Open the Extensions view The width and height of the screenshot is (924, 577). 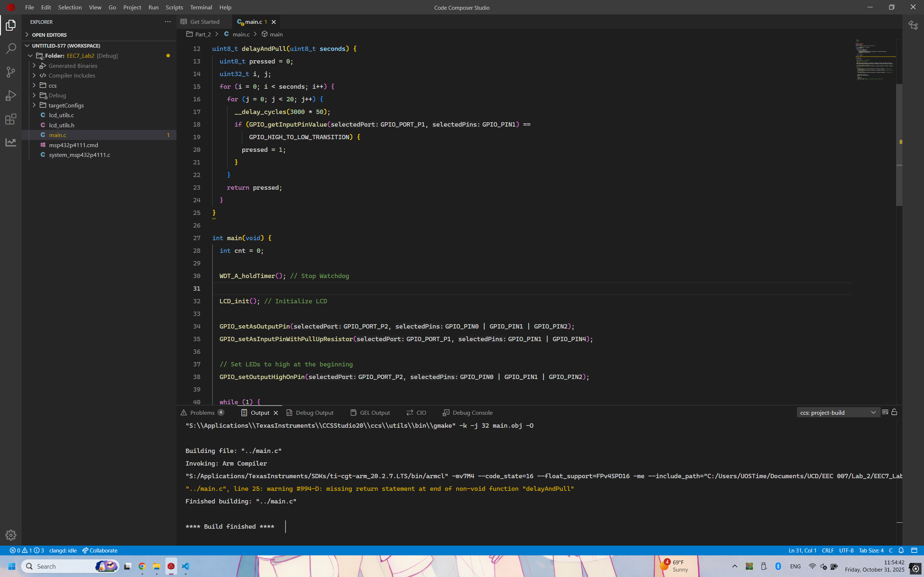(10, 119)
